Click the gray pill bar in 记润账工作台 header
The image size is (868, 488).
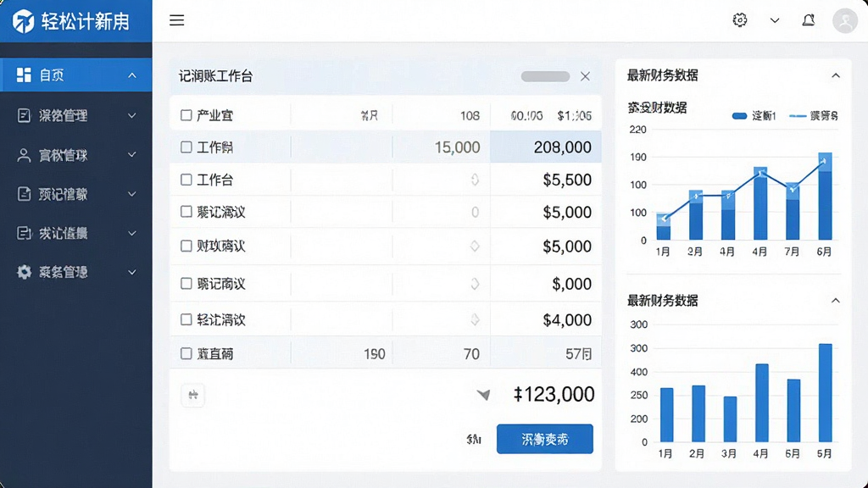click(545, 76)
